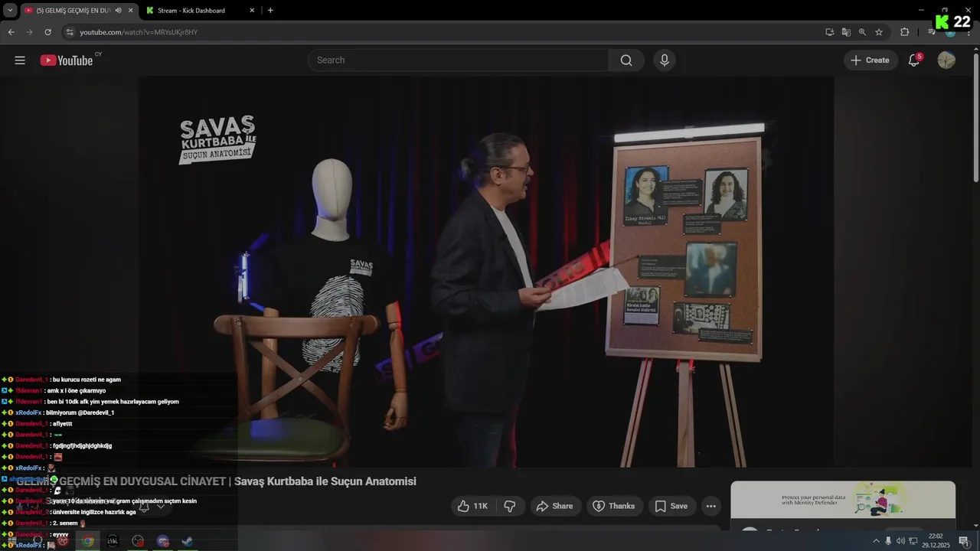Close the Stream - Kick Dashboard tab
980x551 pixels.
pos(252,11)
